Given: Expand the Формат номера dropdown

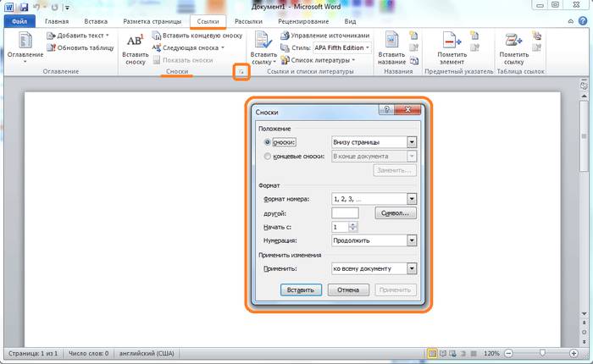Looking at the screenshot, I should [x=412, y=199].
